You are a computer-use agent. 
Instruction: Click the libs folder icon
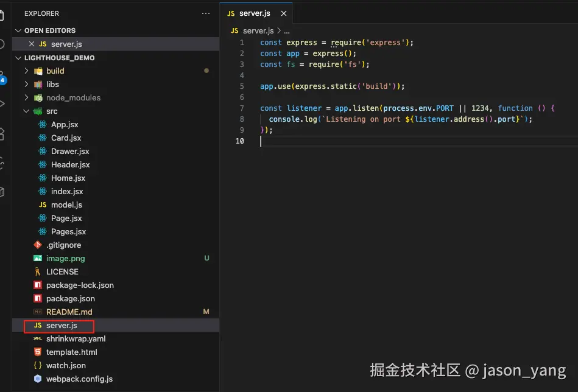[38, 85]
